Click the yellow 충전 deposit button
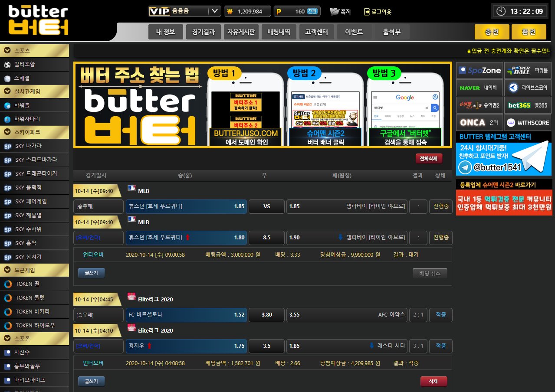Screen dimensions: 555x392 492,32
